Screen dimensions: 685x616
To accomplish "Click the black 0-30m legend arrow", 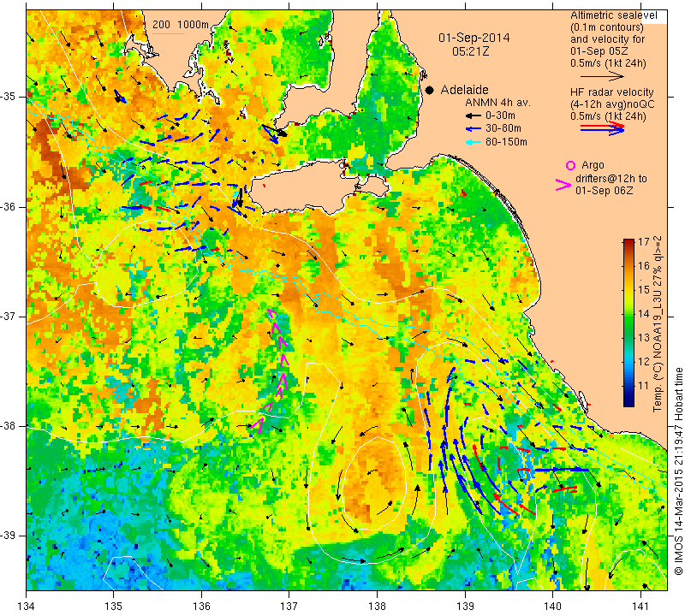I will pyautogui.click(x=473, y=115).
